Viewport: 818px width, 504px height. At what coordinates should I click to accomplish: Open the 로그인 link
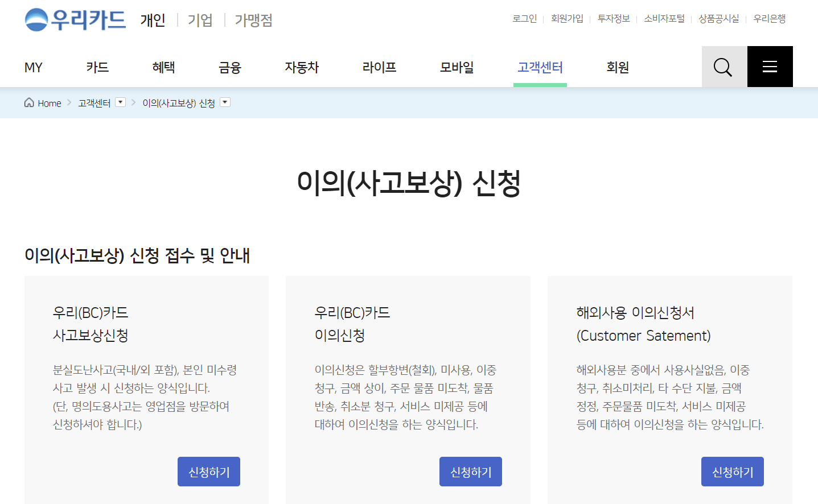(524, 18)
